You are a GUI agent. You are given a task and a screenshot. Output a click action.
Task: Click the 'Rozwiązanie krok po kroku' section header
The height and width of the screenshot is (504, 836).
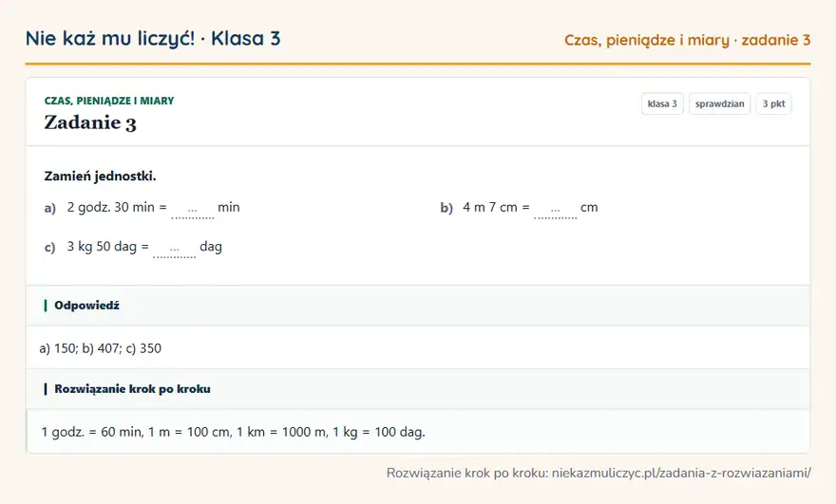click(x=418, y=389)
